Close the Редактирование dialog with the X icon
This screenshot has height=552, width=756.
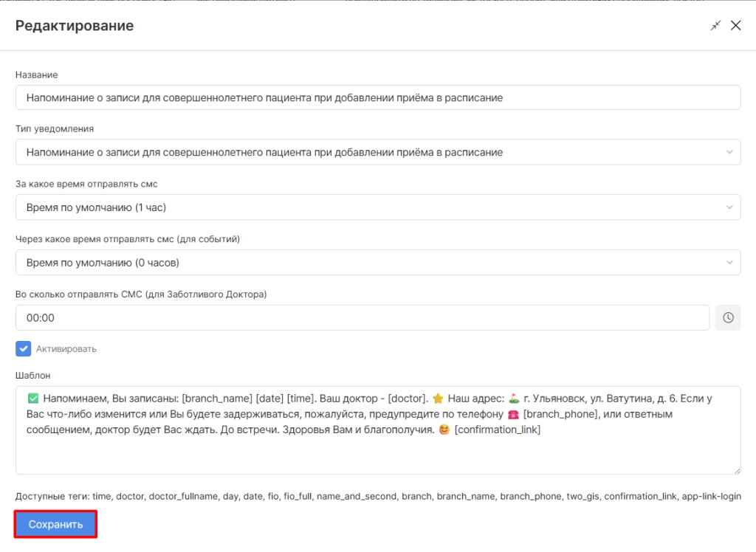tap(735, 26)
